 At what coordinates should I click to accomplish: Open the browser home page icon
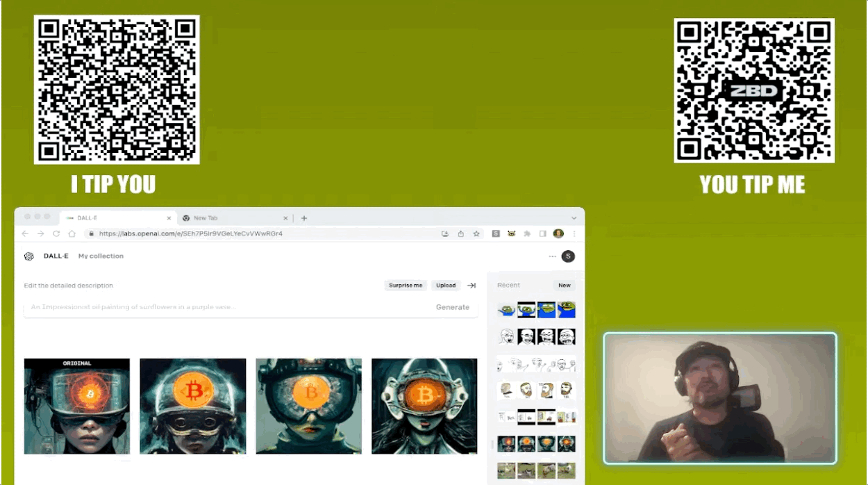[72, 234]
